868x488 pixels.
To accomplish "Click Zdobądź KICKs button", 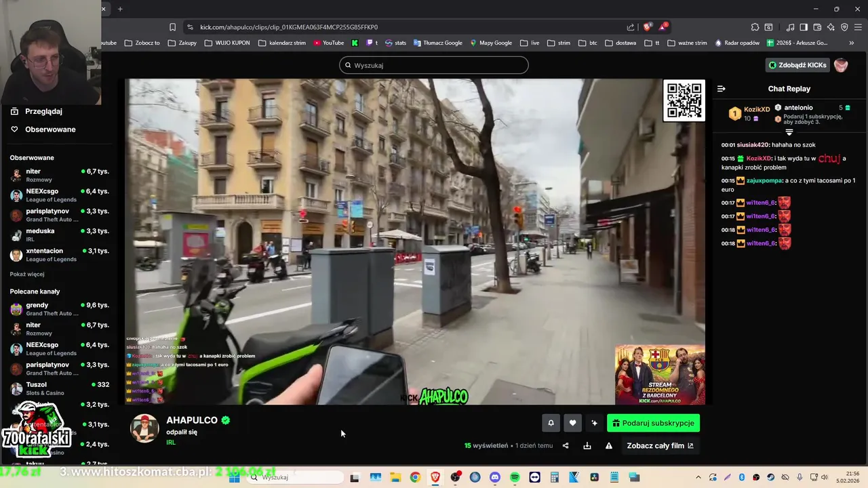I will [797, 65].
